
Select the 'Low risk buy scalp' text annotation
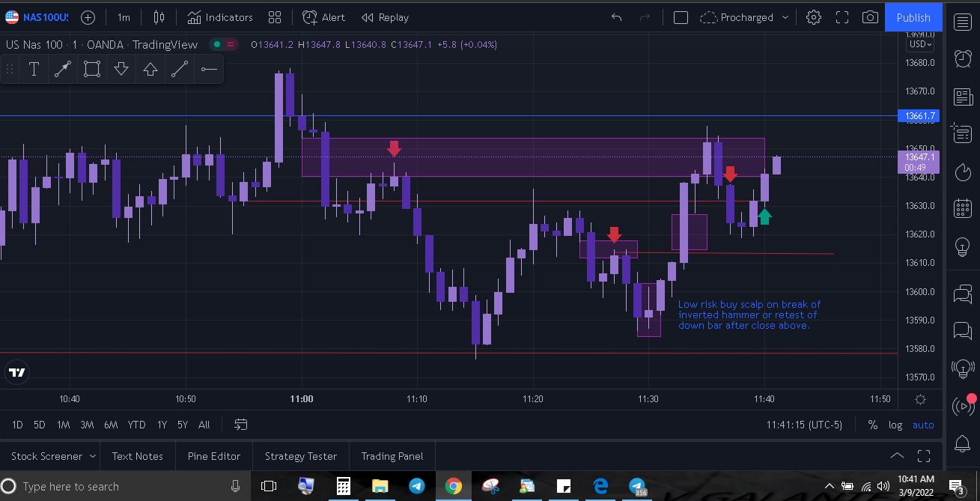pyautogui.click(x=749, y=315)
